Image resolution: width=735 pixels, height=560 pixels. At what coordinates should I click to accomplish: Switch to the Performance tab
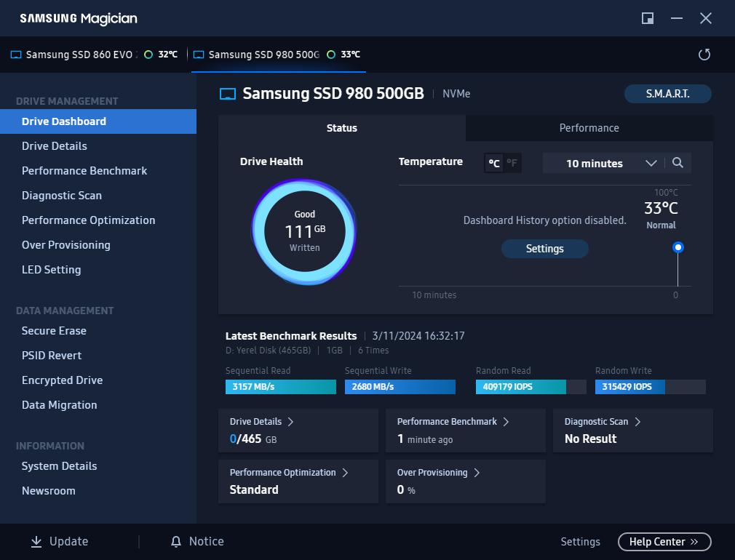point(589,128)
